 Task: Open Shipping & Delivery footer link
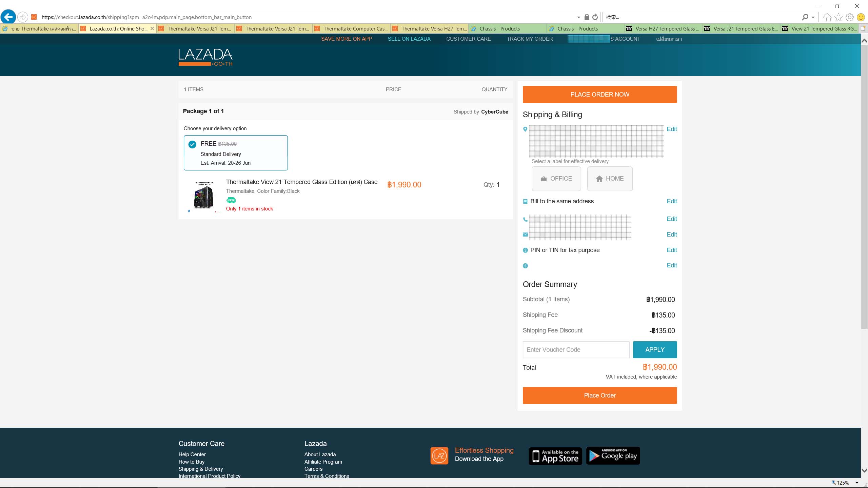point(201,469)
